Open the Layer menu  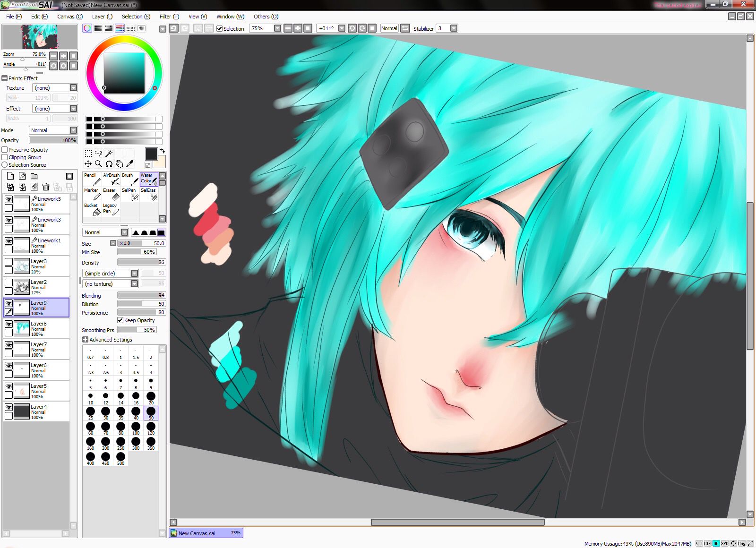(x=102, y=17)
